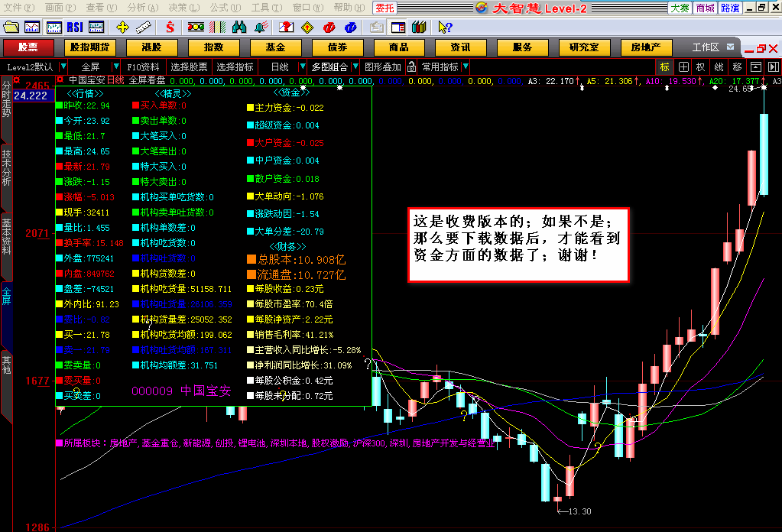Switch to 分时走势 side tab
This screenshot has height=532, width=782.
6,99
